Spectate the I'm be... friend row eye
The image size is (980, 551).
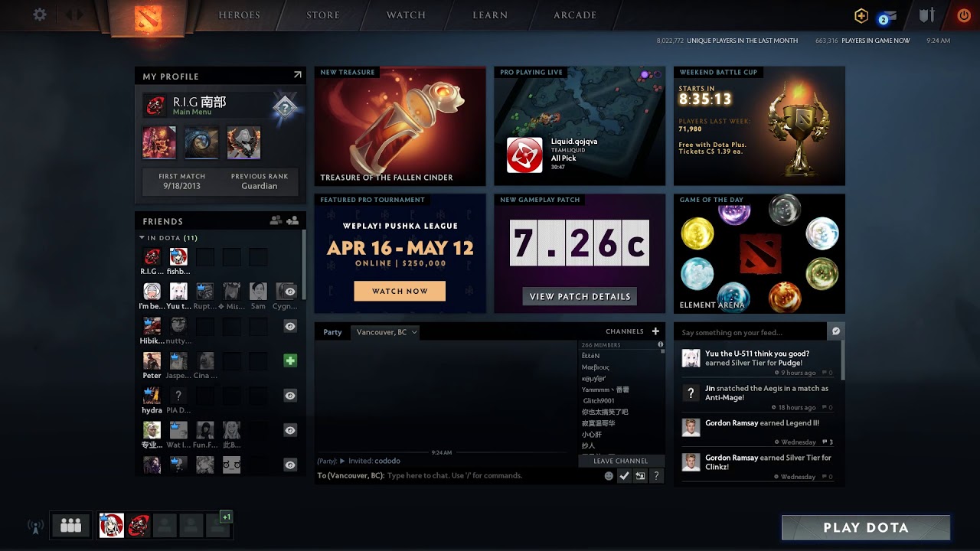[x=290, y=291]
